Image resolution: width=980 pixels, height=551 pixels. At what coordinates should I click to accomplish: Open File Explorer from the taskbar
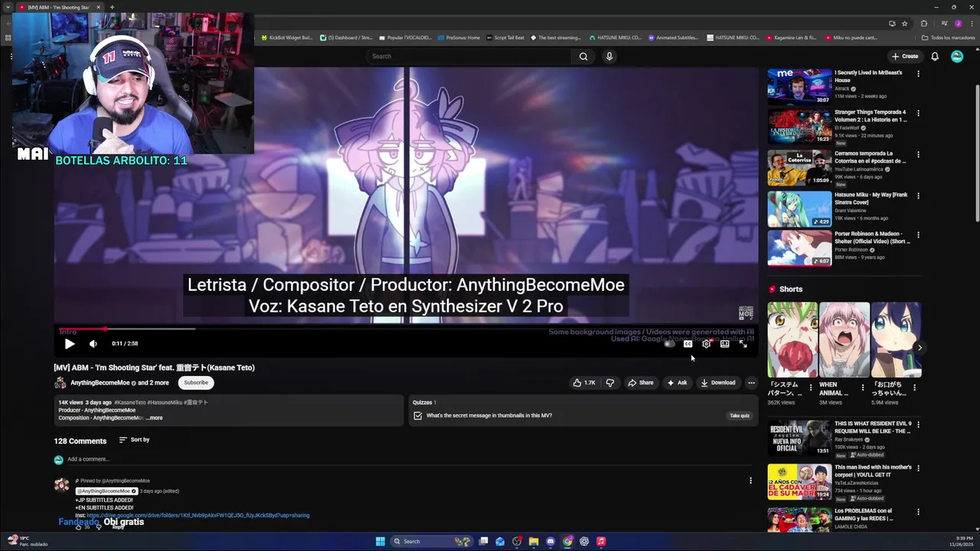coord(534,541)
